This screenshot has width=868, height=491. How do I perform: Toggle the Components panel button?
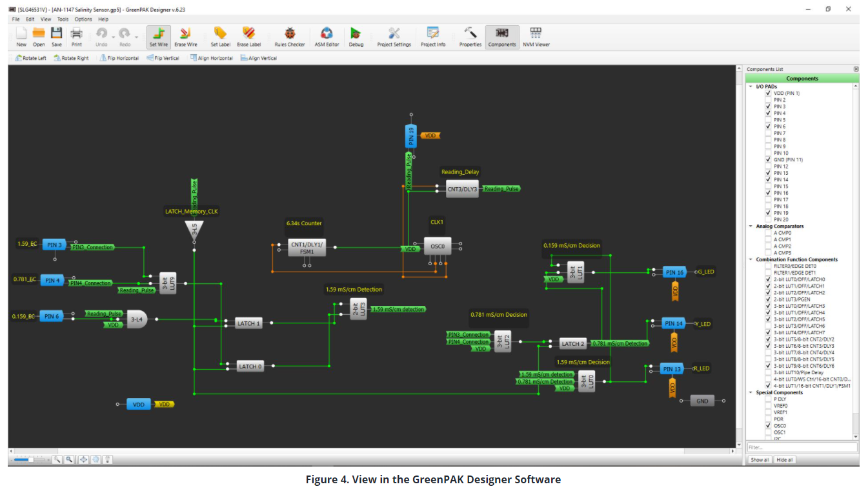[502, 37]
